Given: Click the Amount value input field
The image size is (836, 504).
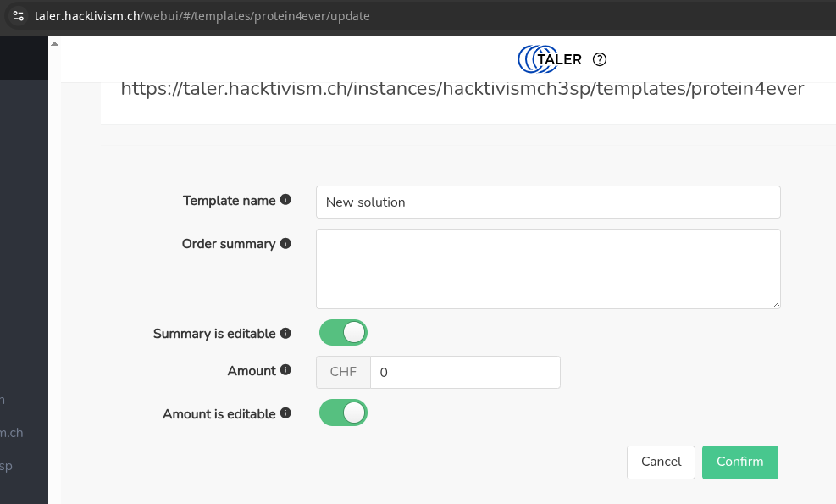Looking at the screenshot, I should coord(465,372).
